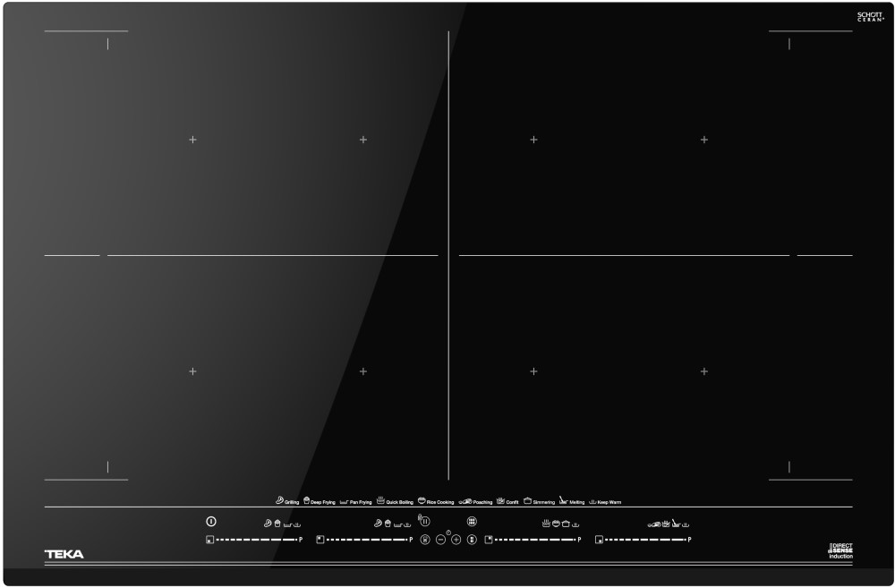Tap the power on/off touch button
895x588 pixels.
coord(211,521)
